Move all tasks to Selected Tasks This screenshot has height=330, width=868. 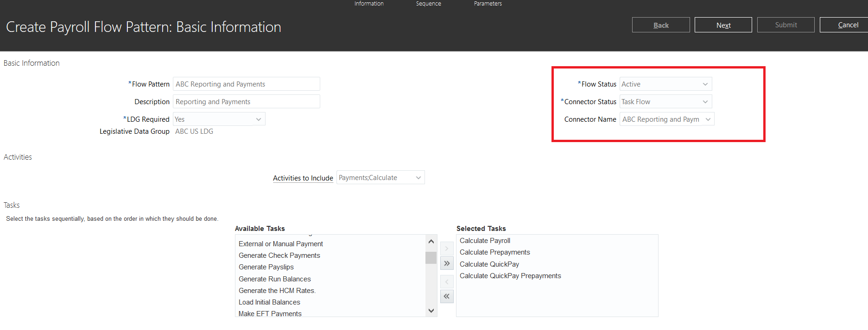(x=447, y=263)
